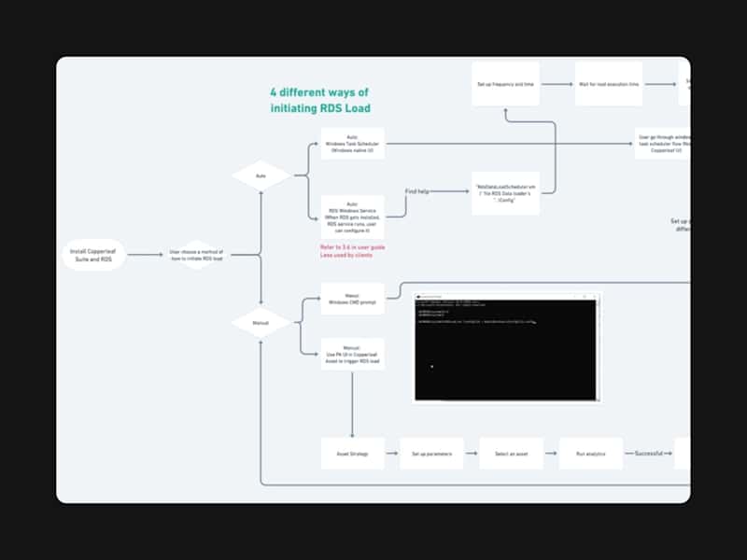Click the 'Successful' arrow label
The width and height of the screenshot is (747, 560).
point(648,454)
